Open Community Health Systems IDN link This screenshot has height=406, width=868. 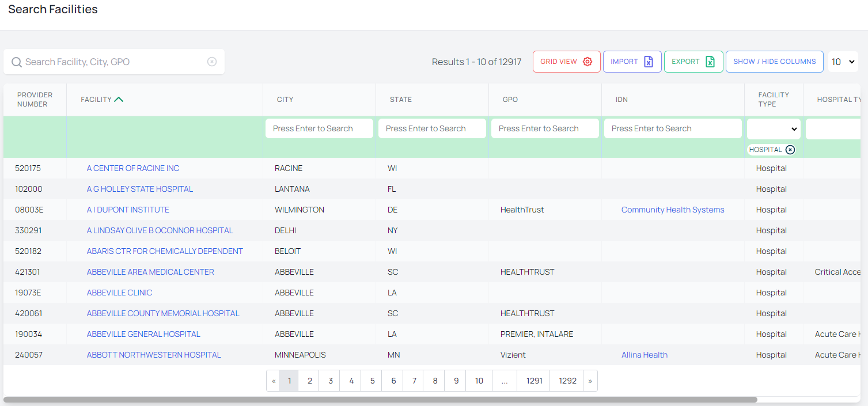[673, 210]
